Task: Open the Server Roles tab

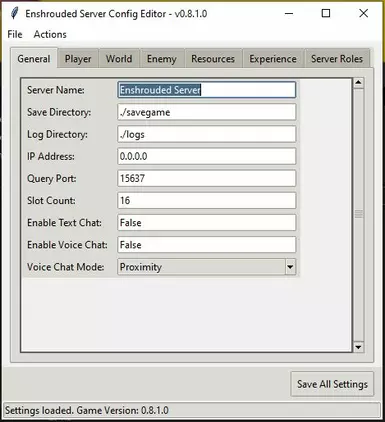Action: 337,59
